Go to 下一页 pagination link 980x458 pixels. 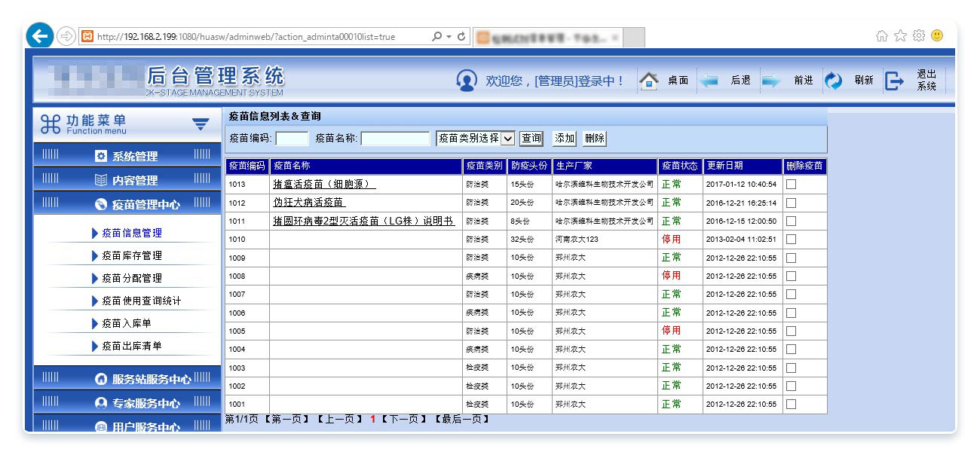pos(404,419)
